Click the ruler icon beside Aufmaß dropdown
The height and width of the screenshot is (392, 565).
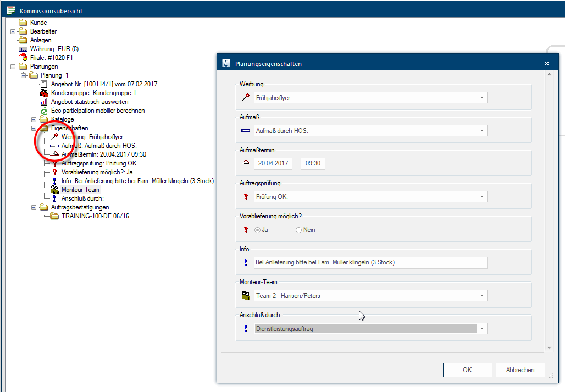(246, 130)
